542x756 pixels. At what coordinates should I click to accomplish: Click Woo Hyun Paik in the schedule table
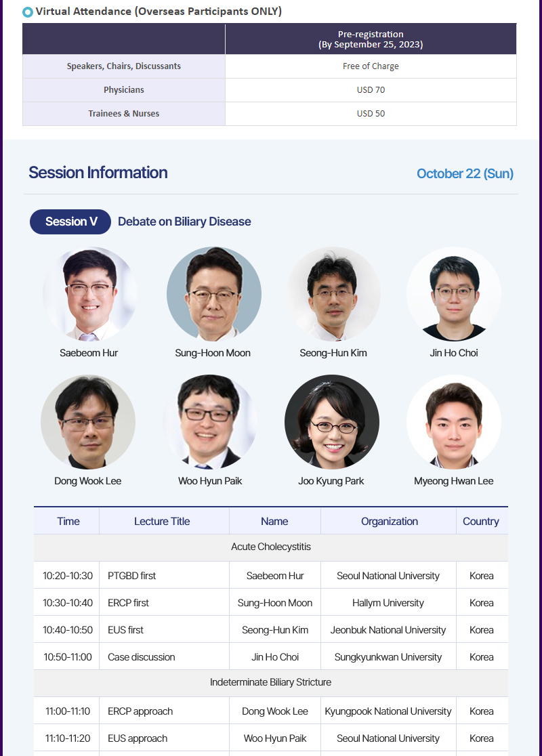(x=275, y=738)
